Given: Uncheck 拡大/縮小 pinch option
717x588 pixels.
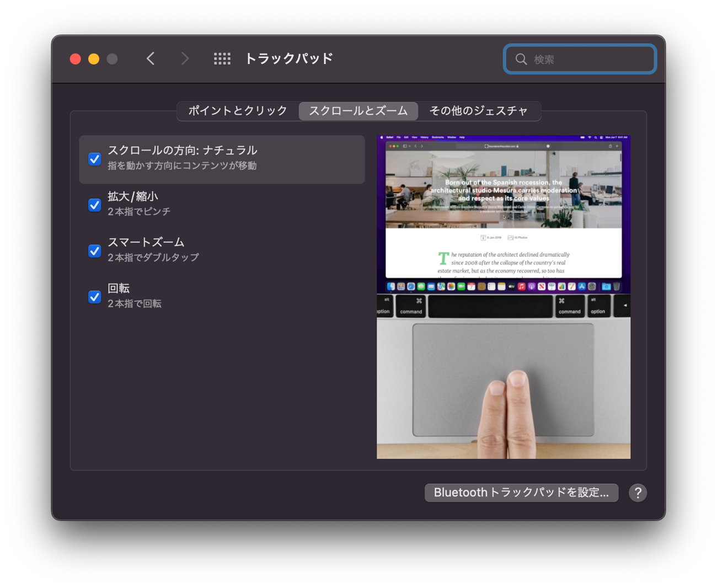Looking at the screenshot, I should [95, 205].
